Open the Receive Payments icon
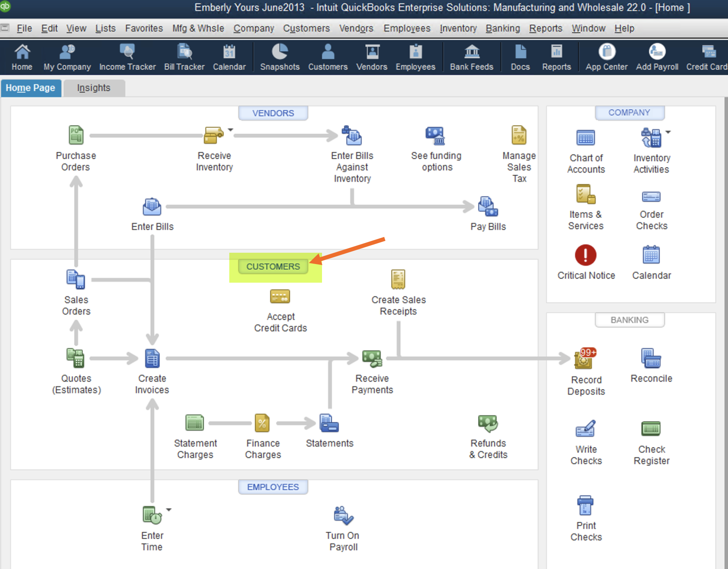The width and height of the screenshot is (728, 569). tap(372, 358)
